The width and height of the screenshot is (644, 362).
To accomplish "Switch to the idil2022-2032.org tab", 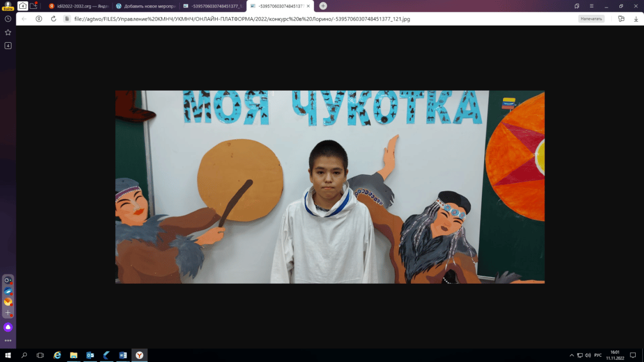I will pyautogui.click(x=78, y=6).
